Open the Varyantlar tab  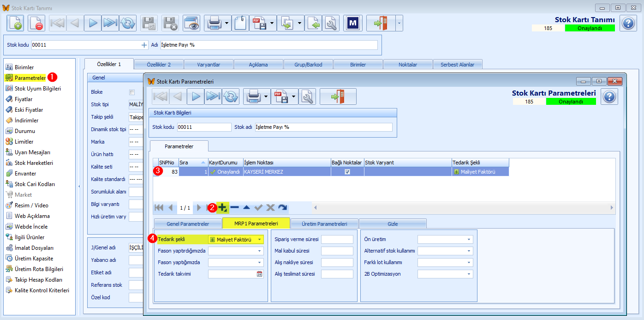pyautogui.click(x=209, y=65)
